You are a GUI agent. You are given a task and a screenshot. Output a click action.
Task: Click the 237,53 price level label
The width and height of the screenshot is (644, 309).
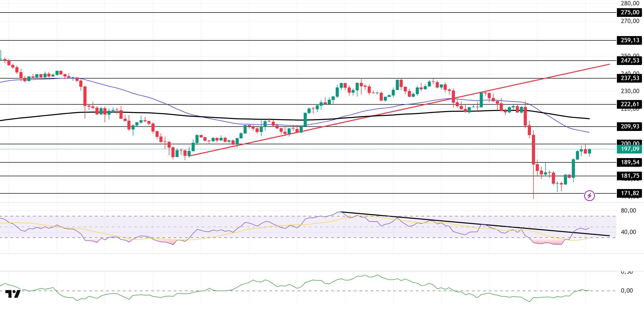[x=629, y=78]
